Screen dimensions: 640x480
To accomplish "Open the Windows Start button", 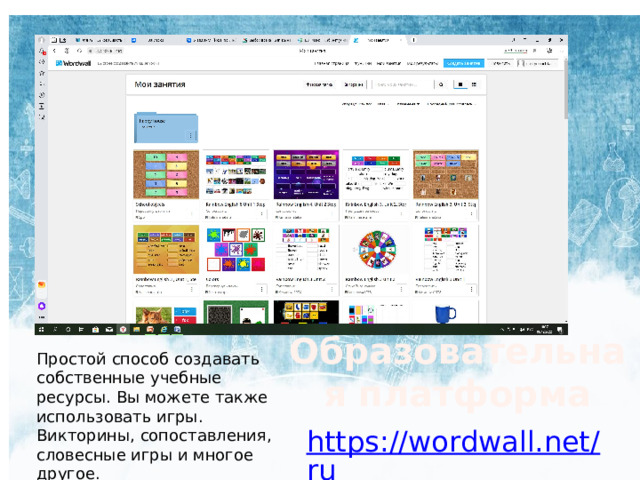I will coord(41,330).
